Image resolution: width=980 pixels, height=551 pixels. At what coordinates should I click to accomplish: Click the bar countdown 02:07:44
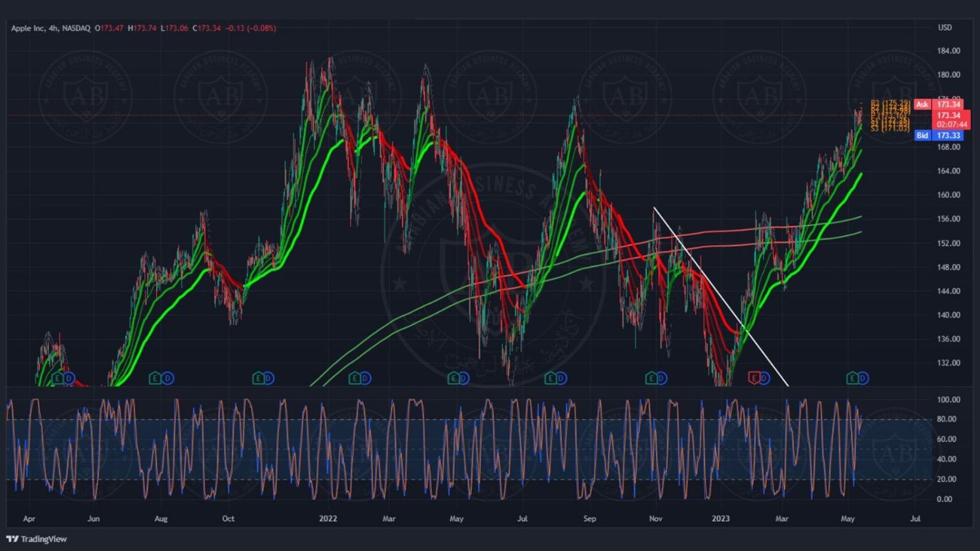[x=951, y=124]
